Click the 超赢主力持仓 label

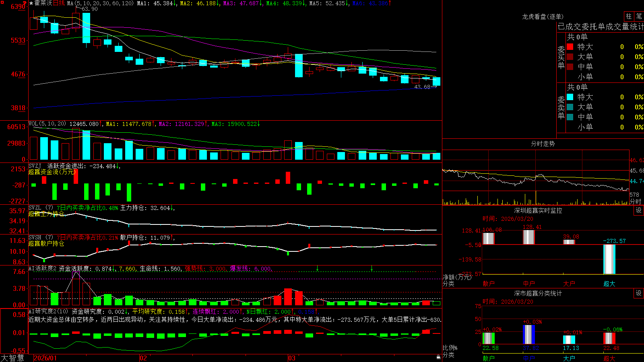point(46,214)
